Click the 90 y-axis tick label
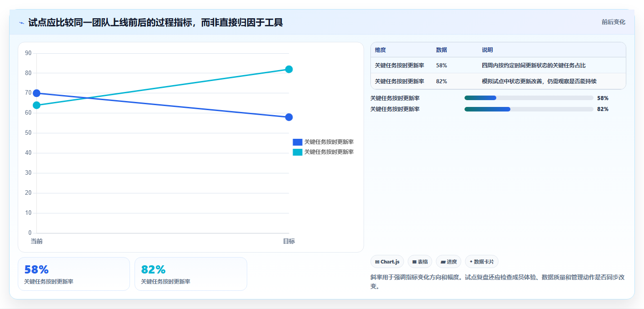Viewport: 644px width, 309px height. point(28,53)
